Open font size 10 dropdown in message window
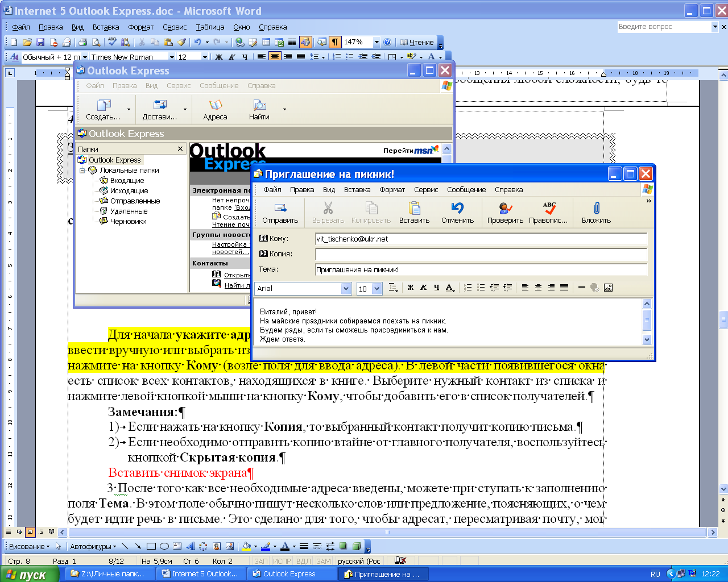The height and width of the screenshot is (582, 728). point(377,289)
